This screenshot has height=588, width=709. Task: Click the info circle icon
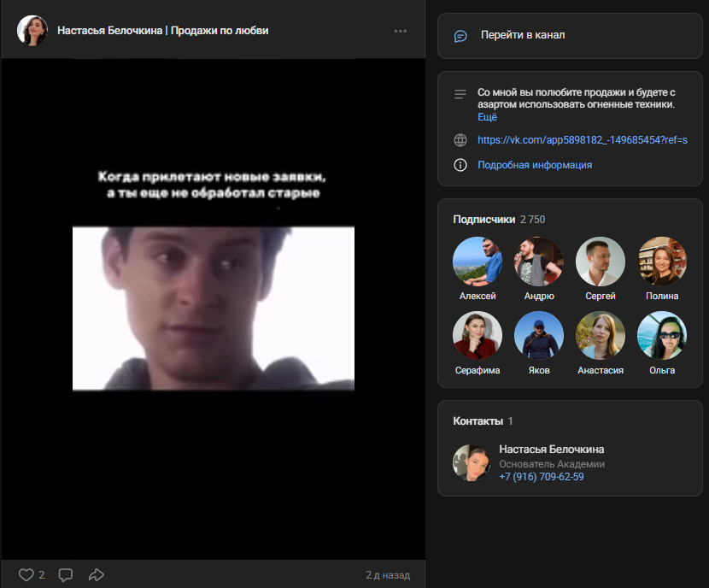460,165
